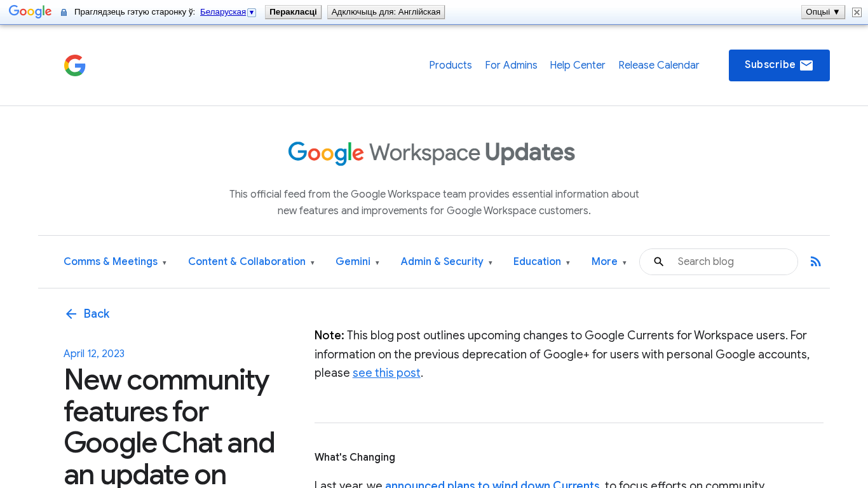Viewport: 868px width, 488px height.
Task: Go to the For Admins page
Action: (x=511, y=65)
